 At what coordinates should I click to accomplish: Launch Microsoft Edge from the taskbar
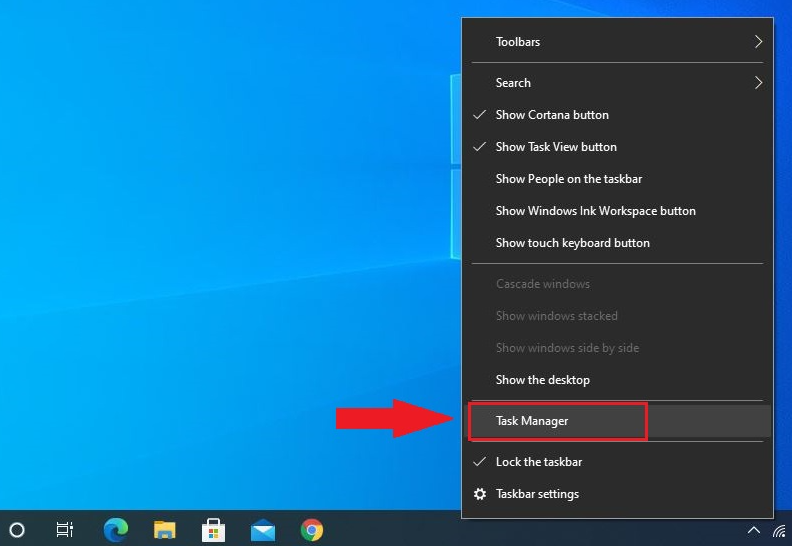click(116, 530)
